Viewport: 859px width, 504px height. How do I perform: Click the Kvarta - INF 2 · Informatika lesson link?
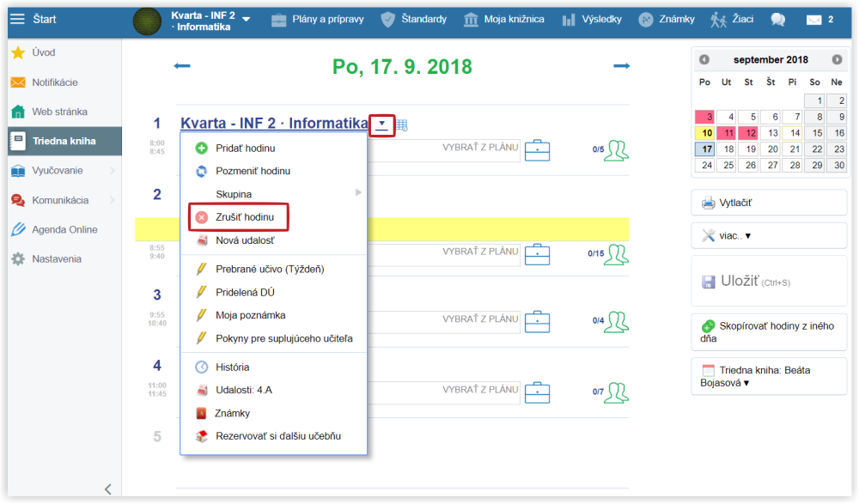click(x=274, y=123)
